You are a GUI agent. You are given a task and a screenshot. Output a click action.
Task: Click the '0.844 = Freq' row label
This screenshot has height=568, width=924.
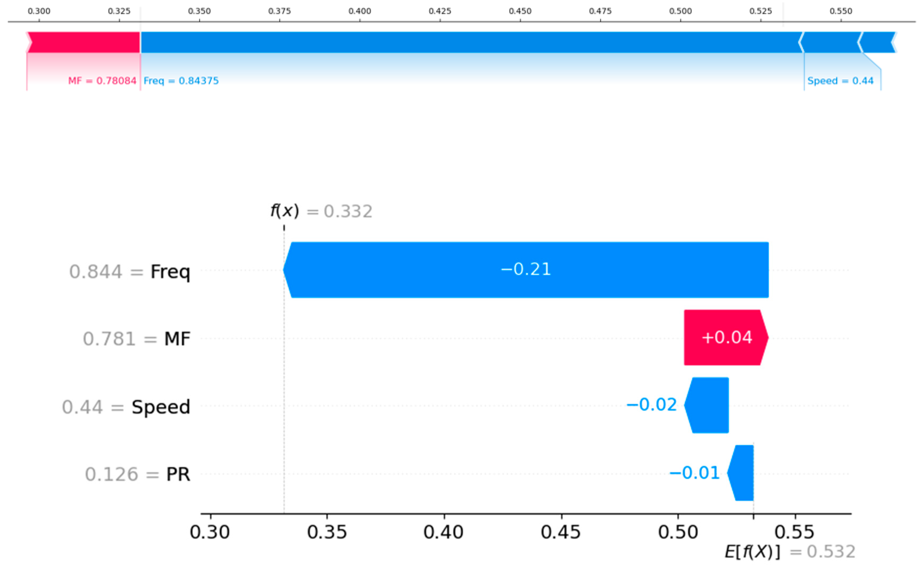tap(130, 271)
